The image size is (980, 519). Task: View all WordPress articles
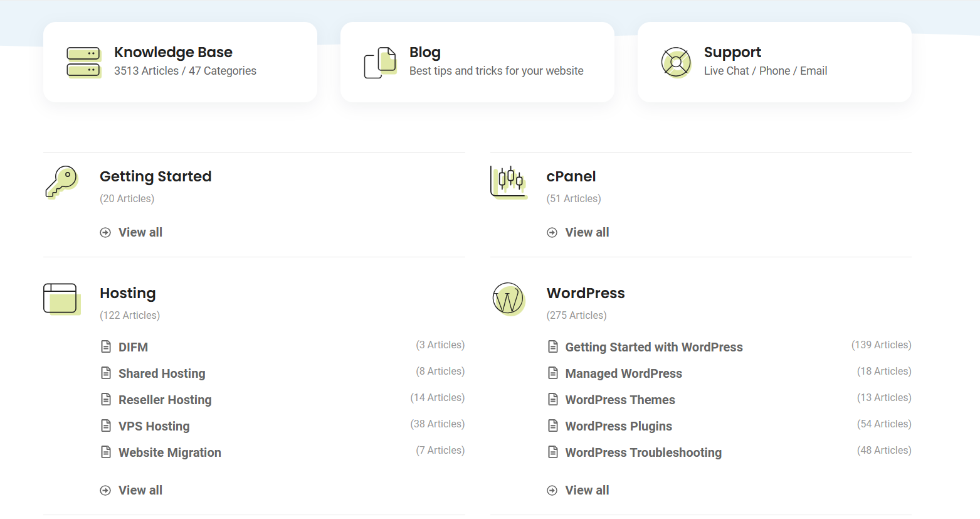click(587, 490)
